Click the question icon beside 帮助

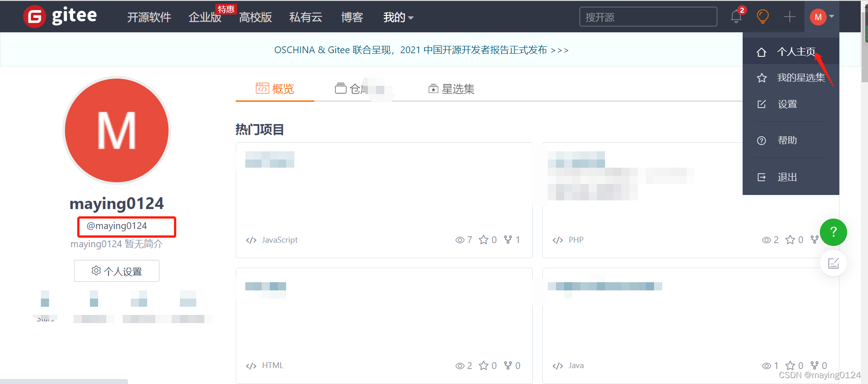(762, 140)
